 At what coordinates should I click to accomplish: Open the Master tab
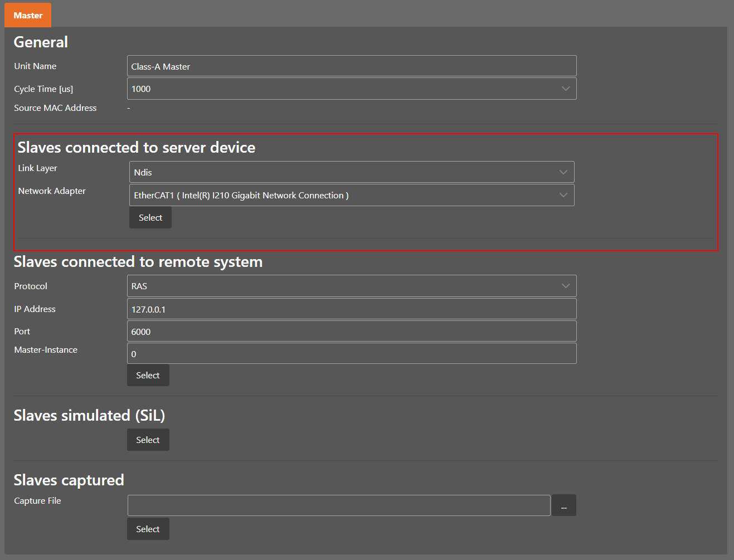28,15
